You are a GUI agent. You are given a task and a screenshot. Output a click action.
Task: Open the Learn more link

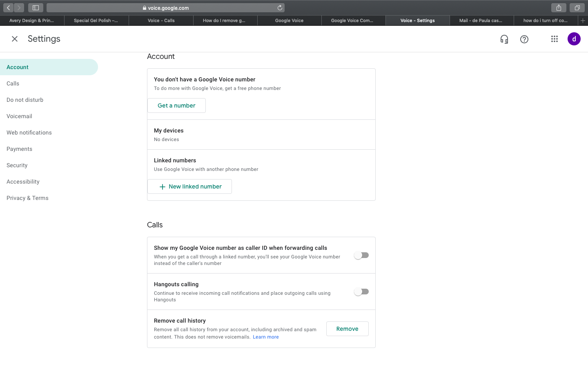click(266, 337)
